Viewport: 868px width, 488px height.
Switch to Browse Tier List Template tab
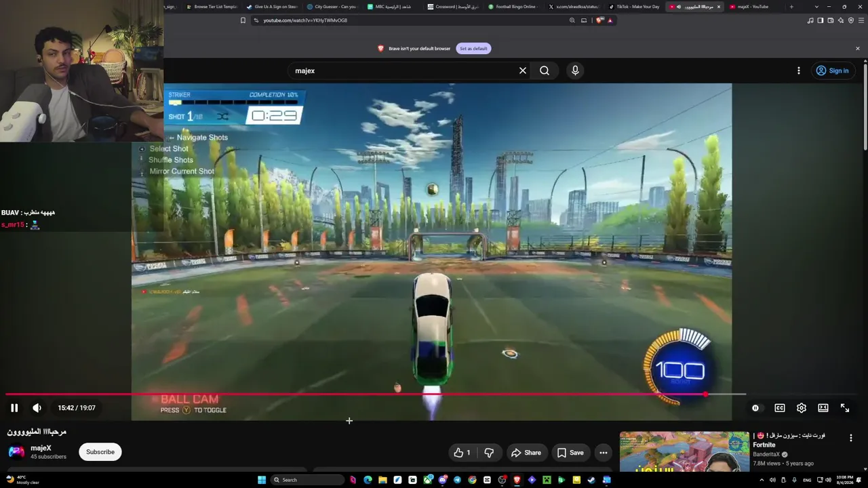212,7
